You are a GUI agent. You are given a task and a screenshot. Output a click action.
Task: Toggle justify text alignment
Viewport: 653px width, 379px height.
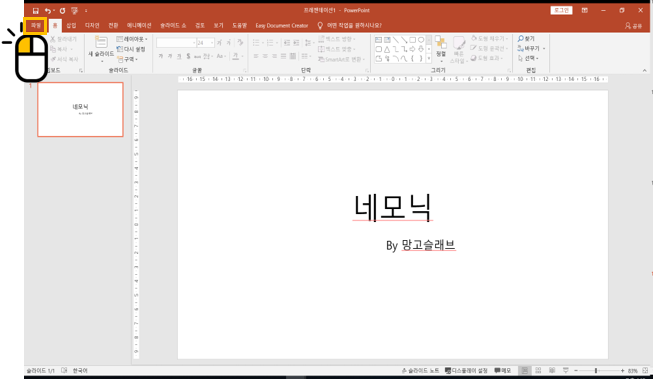(x=284, y=56)
